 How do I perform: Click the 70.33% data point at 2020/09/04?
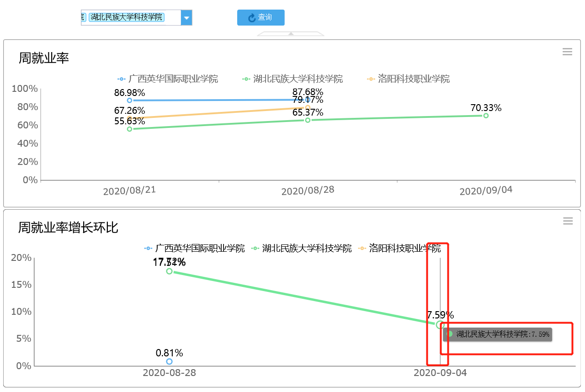486,116
